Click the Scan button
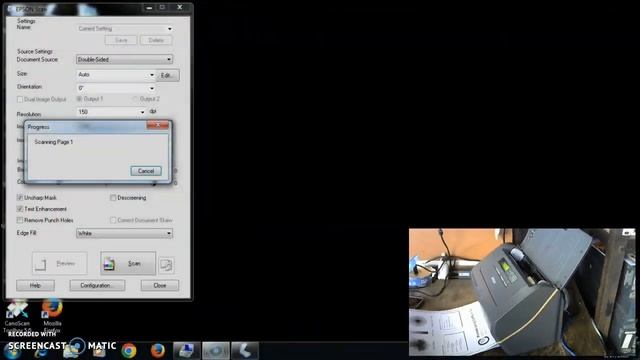This screenshot has width=640, height=360. 128,264
